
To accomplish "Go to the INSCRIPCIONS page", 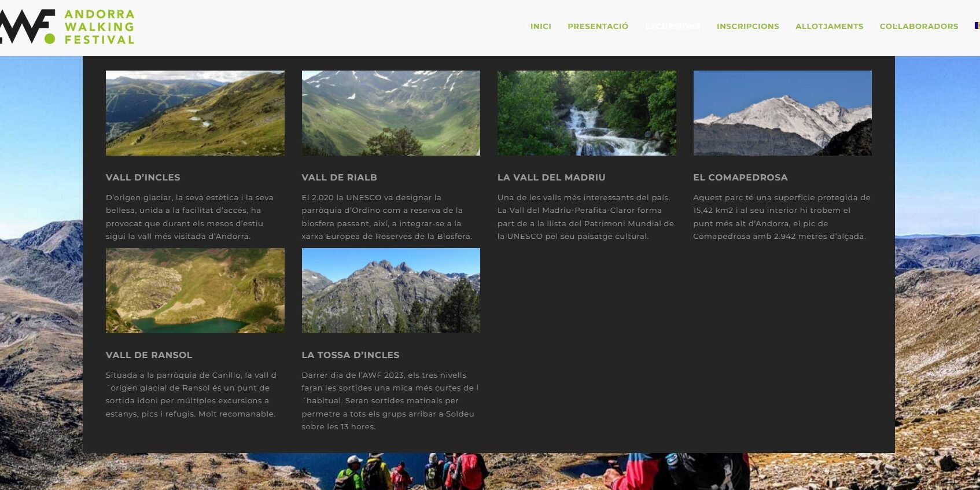I will pos(747,26).
